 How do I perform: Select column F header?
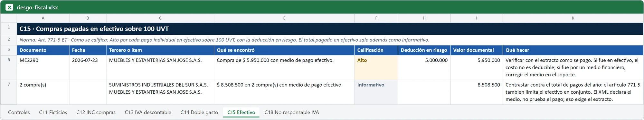point(376,18)
